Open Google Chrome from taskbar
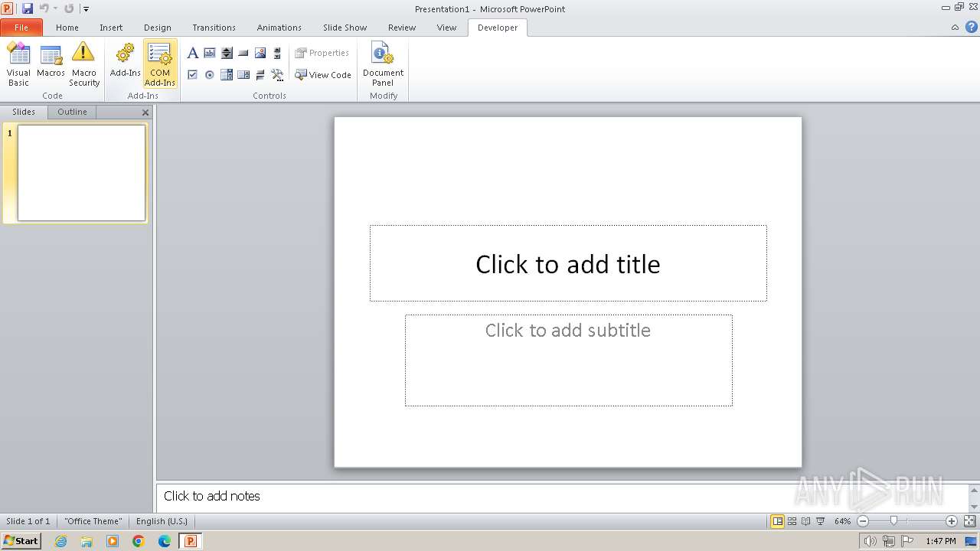 139,541
